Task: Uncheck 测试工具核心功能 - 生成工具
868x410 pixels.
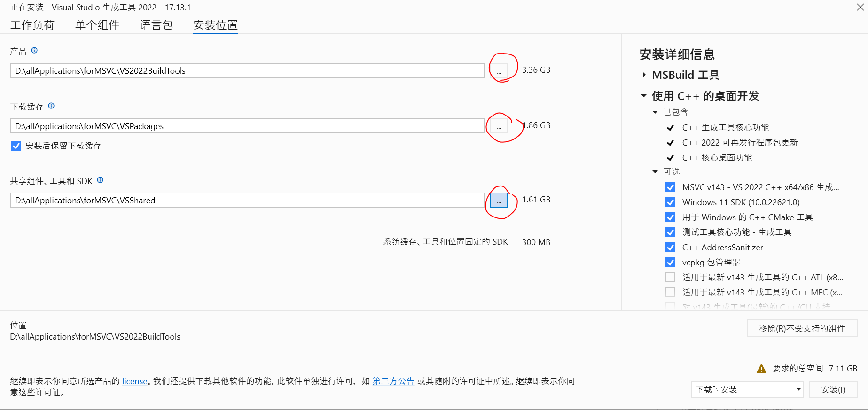Action: click(x=670, y=232)
